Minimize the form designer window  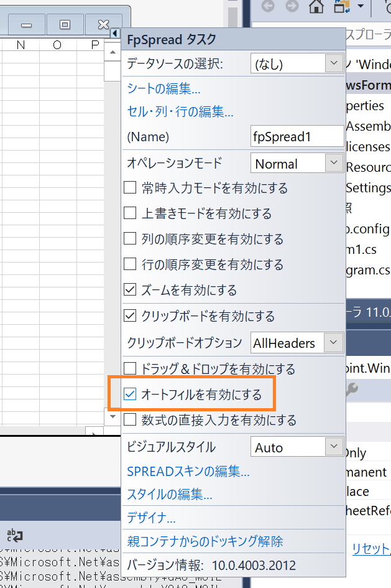point(26,25)
